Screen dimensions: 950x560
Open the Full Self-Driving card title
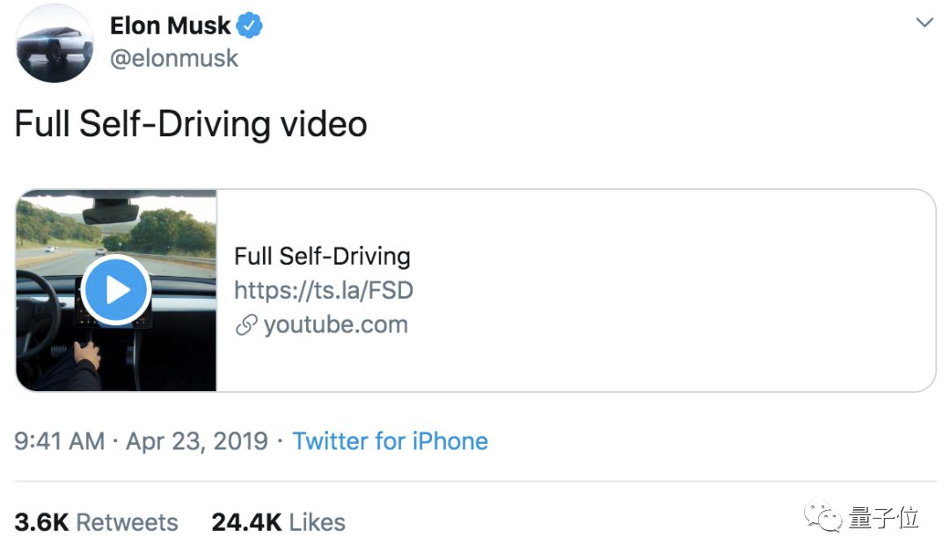click(322, 257)
